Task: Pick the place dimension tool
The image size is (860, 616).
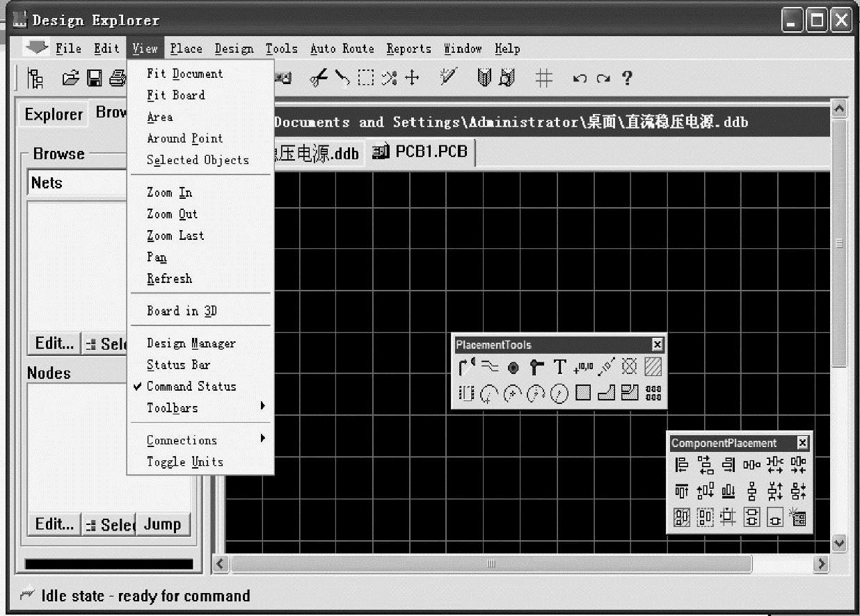Action: 606,366
